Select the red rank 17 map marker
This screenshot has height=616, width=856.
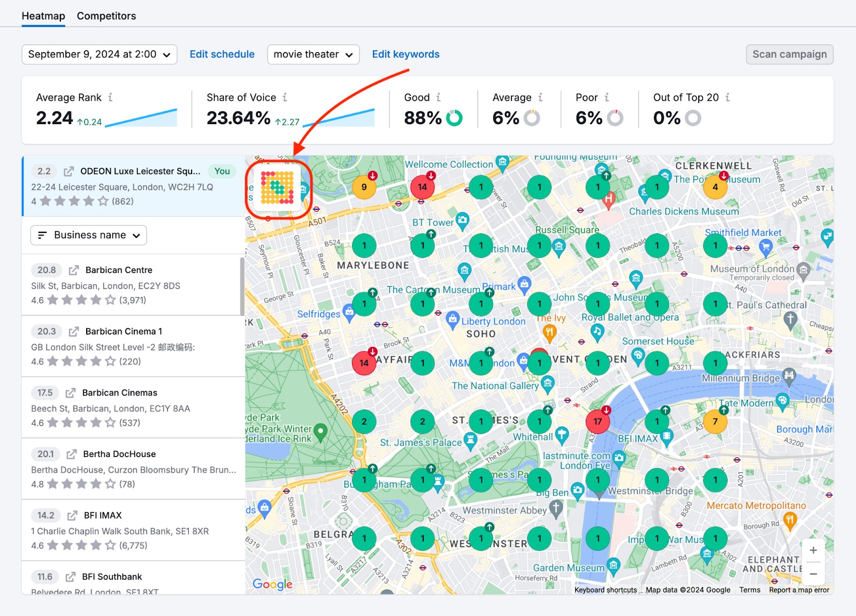[x=598, y=422]
